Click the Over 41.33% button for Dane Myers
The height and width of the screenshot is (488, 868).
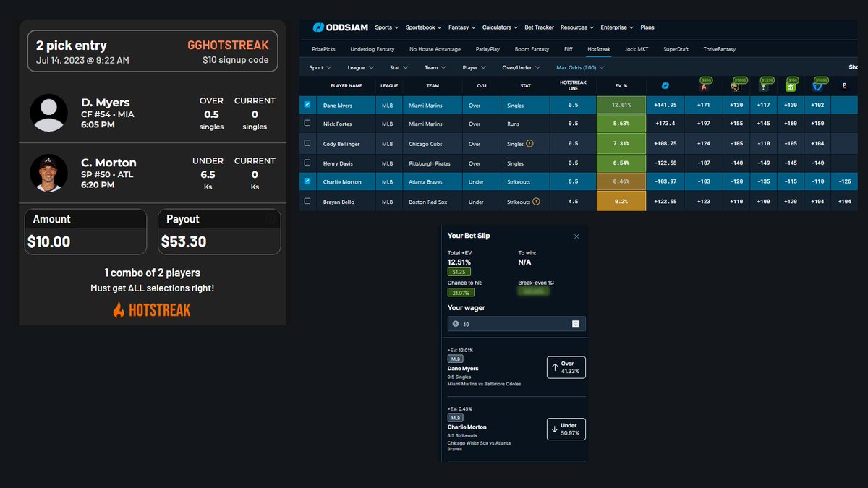(x=566, y=367)
